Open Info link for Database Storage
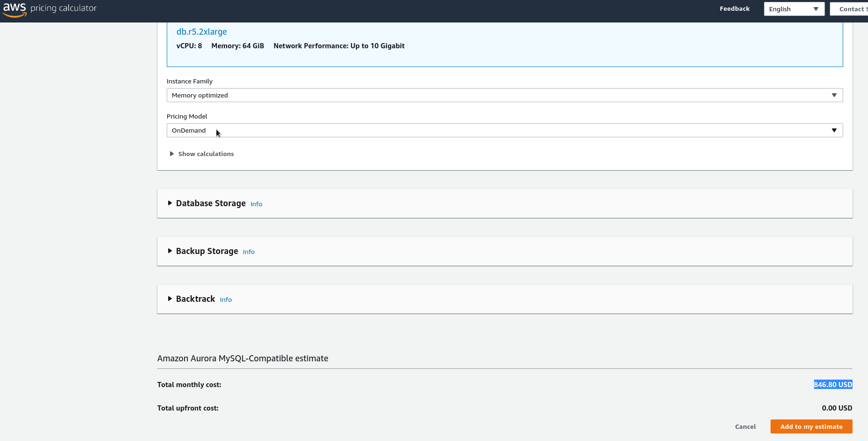The width and height of the screenshot is (868, 441). 256,204
